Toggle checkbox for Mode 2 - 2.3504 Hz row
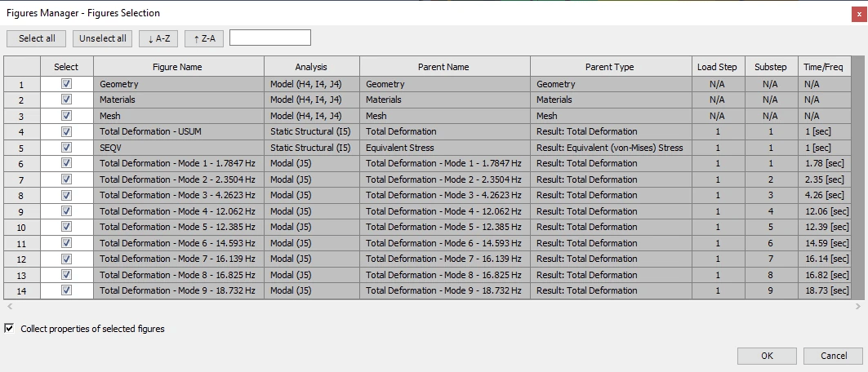Screen dimensions: 868x372 pos(66,179)
